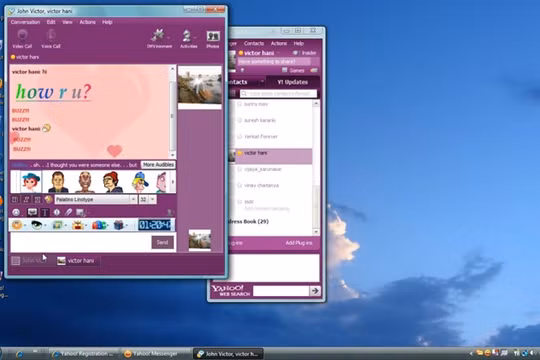The width and height of the screenshot is (540, 360).
Task: Select contact Venkat Forever in the list
Action: coord(261,136)
